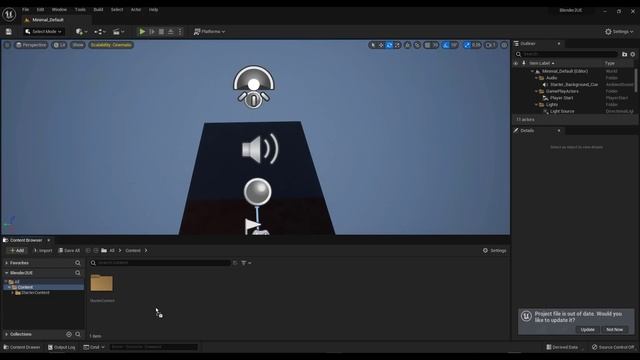Activate the rotate tool in viewport

[x=389, y=45]
